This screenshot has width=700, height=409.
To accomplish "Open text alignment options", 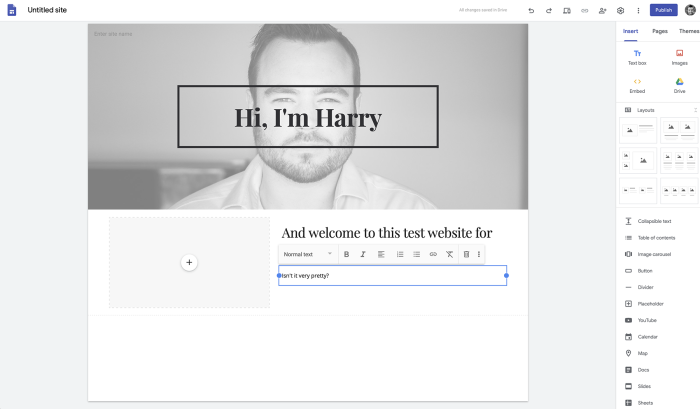I will coord(381,254).
